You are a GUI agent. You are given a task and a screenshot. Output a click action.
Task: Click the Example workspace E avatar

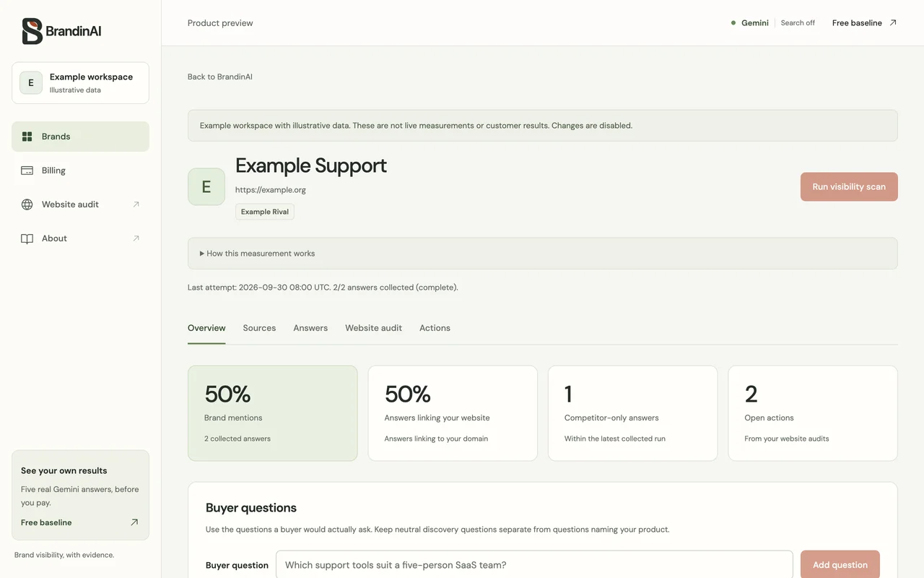(31, 82)
